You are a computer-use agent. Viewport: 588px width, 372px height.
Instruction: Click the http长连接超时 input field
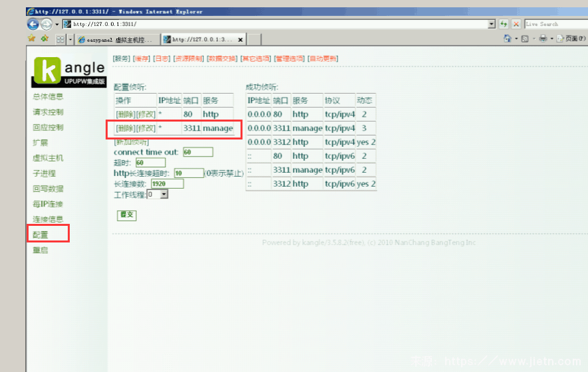(189, 173)
